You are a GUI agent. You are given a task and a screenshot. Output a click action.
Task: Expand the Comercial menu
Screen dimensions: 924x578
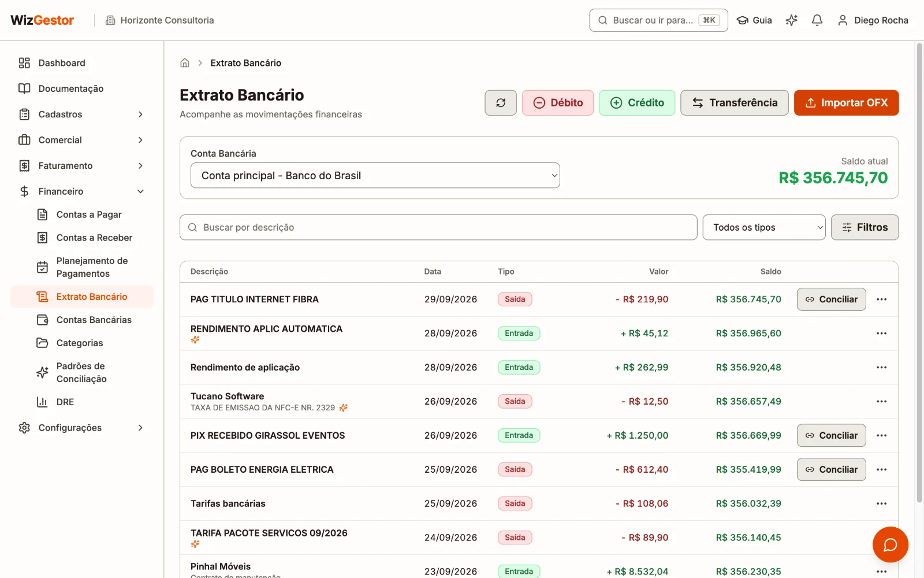click(x=81, y=140)
